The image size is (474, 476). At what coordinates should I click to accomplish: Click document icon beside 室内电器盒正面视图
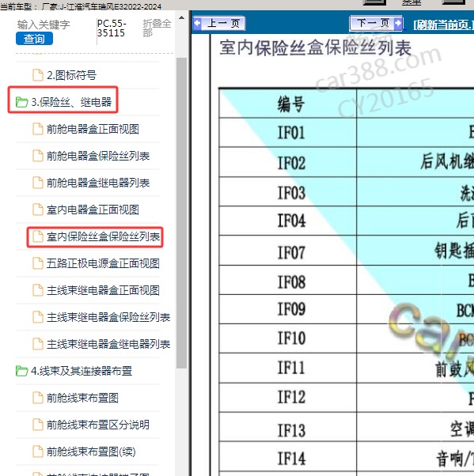click(38, 210)
